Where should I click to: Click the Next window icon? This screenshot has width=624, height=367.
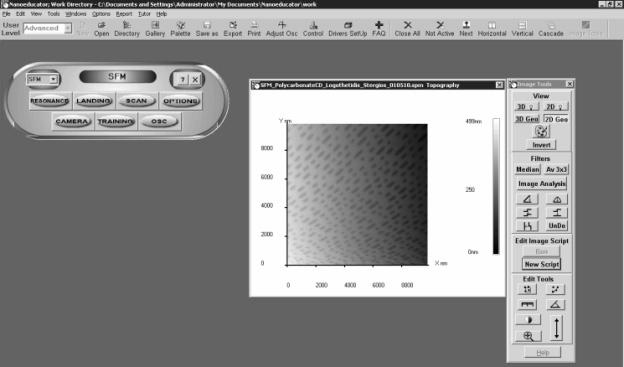[466, 29]
